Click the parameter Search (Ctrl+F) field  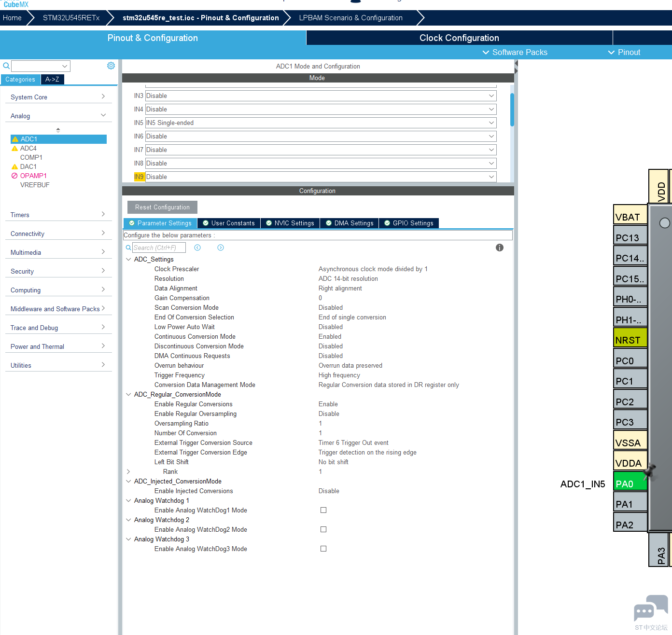(x=159, y=248)
